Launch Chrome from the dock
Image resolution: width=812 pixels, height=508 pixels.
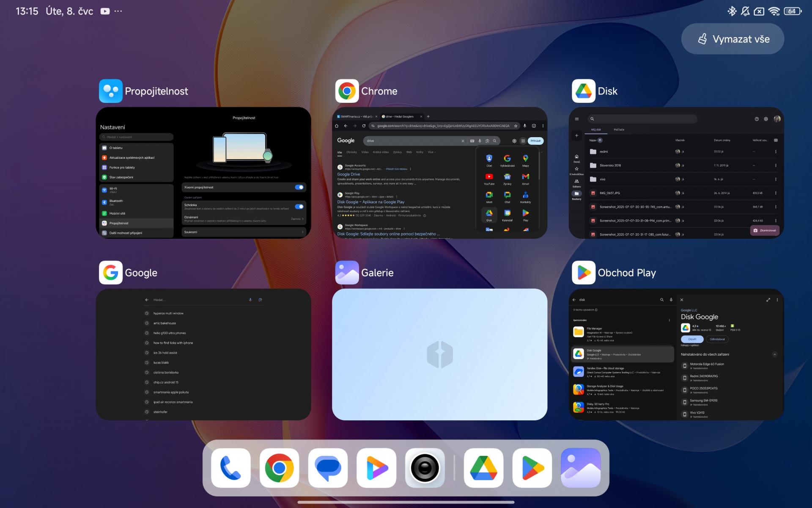point(279,468)
